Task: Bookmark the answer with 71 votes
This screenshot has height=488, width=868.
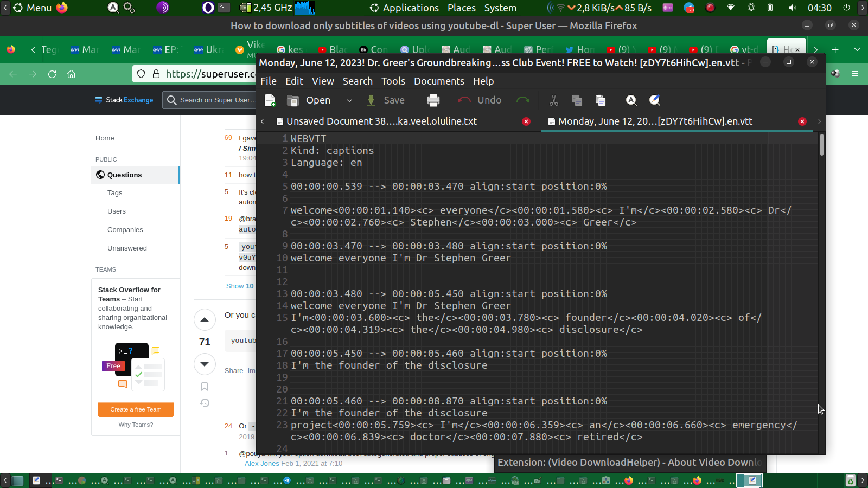Action: click(205, 387)
